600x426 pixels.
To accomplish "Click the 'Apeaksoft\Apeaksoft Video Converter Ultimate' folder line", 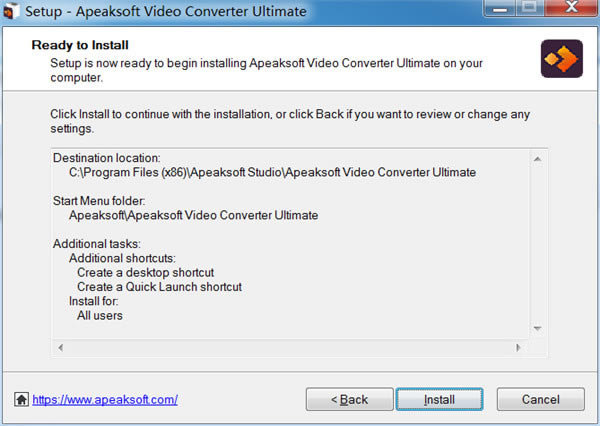I will [193, 215].
